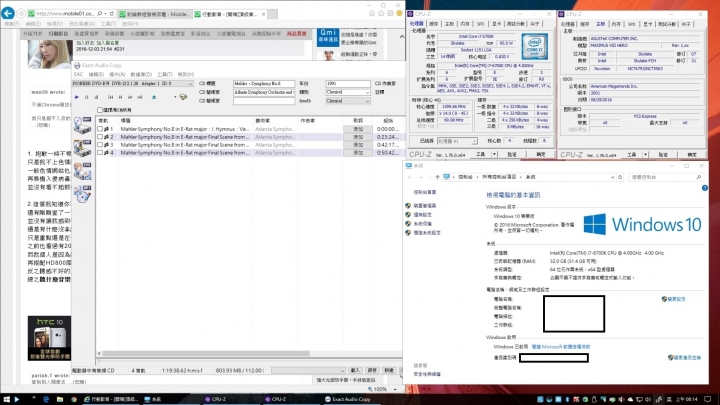Switch to SPD tab in left CPU-Z window
This screenshot has width=720, height=405.
point(480,24)
